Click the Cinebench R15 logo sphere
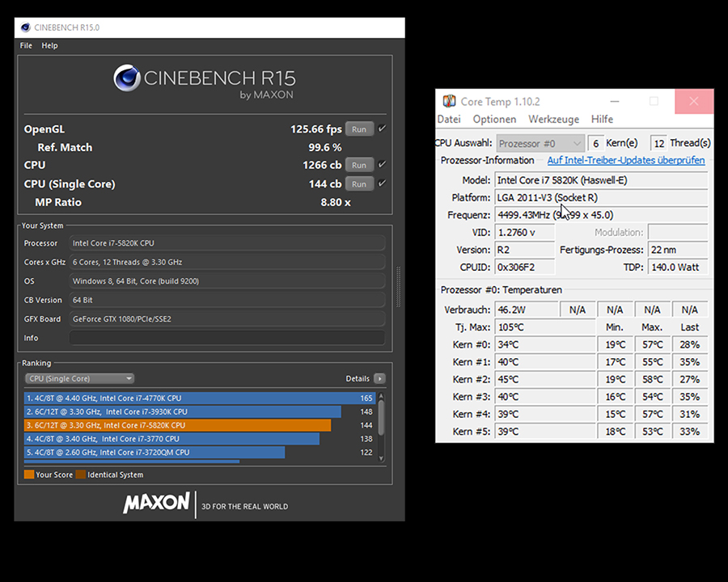 click(x=127, y=78)
